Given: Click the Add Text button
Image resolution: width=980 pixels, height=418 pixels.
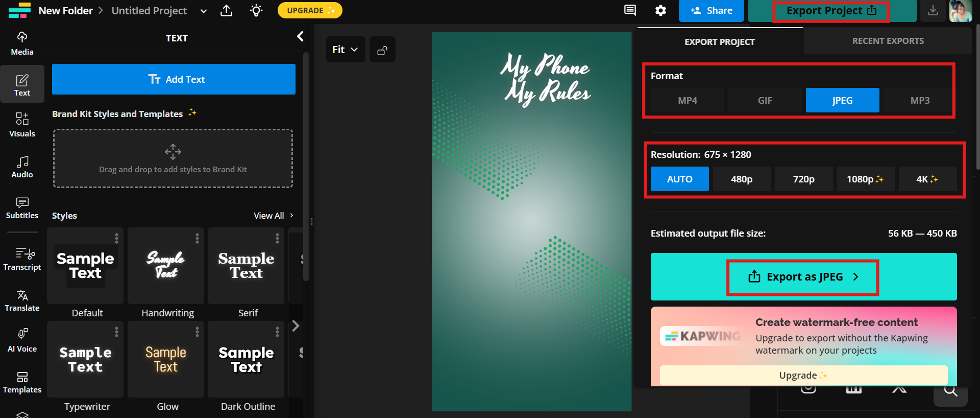Looking at the screenshot, I should coord(174,79).
